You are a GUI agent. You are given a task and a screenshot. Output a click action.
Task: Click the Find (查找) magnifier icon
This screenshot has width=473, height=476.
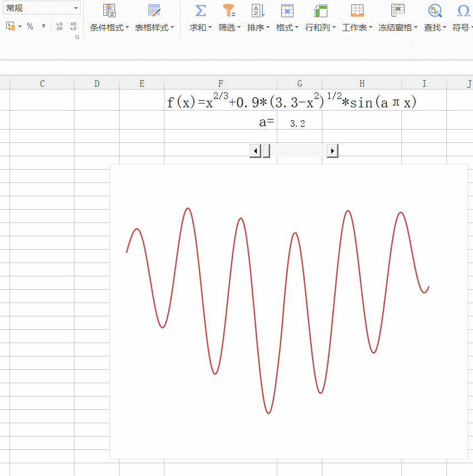point(435,11)
